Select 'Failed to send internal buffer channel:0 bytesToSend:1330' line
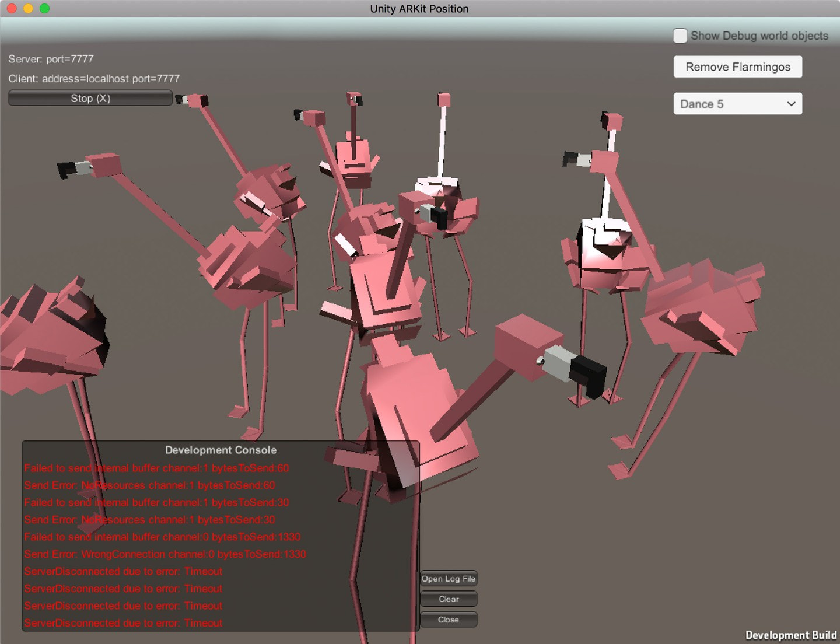This screenshot has width=840, height=644. (x=162, y=537)
